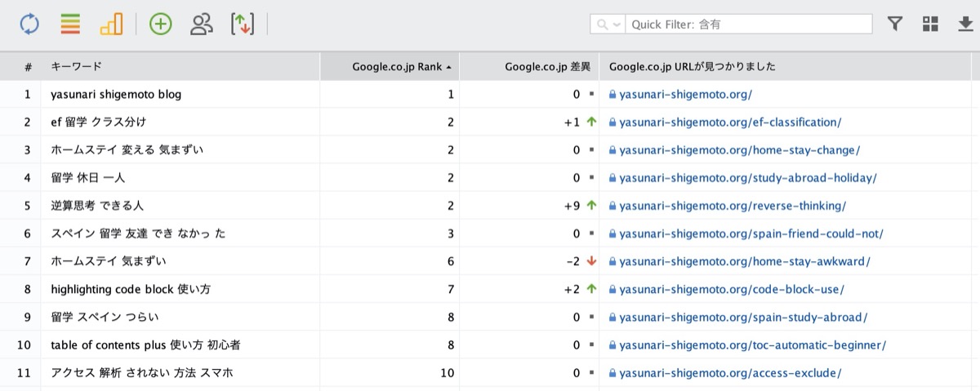Select keyword アクセス 解析 されない 方法 スマホ
This screenshot has width=980, height=391.
(142, 373)
